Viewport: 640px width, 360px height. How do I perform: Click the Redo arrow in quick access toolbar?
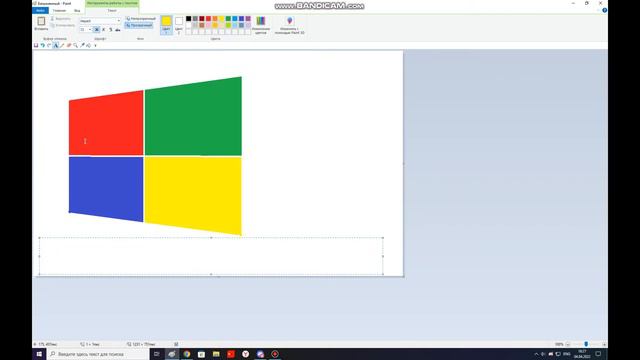pyautogui.click(x=49, y=45)
